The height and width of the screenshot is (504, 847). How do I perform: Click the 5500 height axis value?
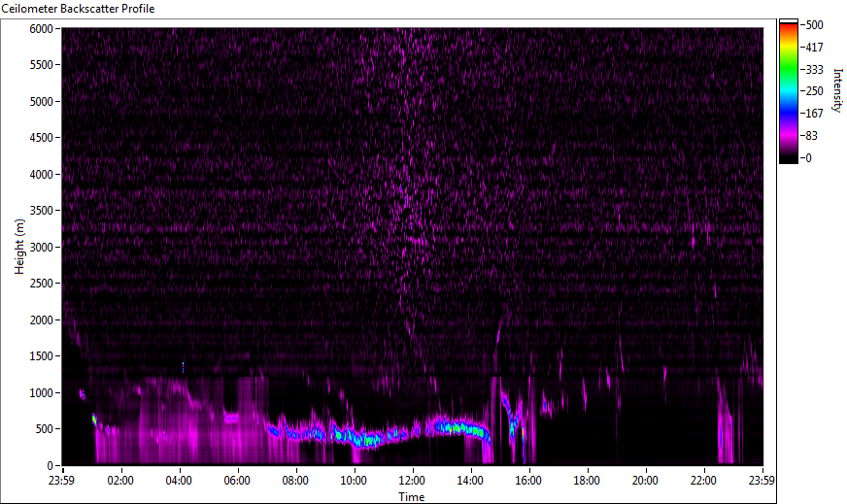coord(41,65)
